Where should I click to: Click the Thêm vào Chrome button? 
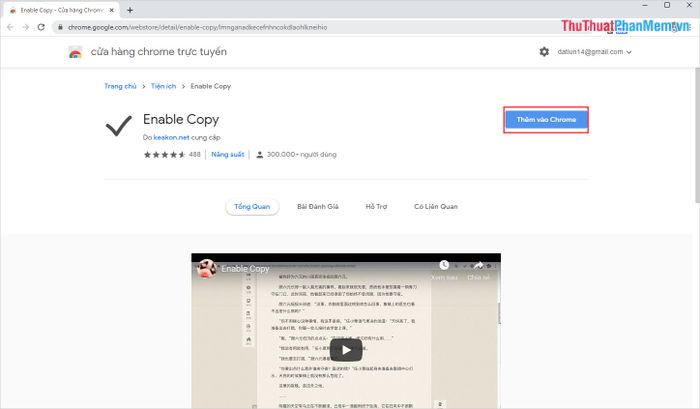(x=546, y=120)
